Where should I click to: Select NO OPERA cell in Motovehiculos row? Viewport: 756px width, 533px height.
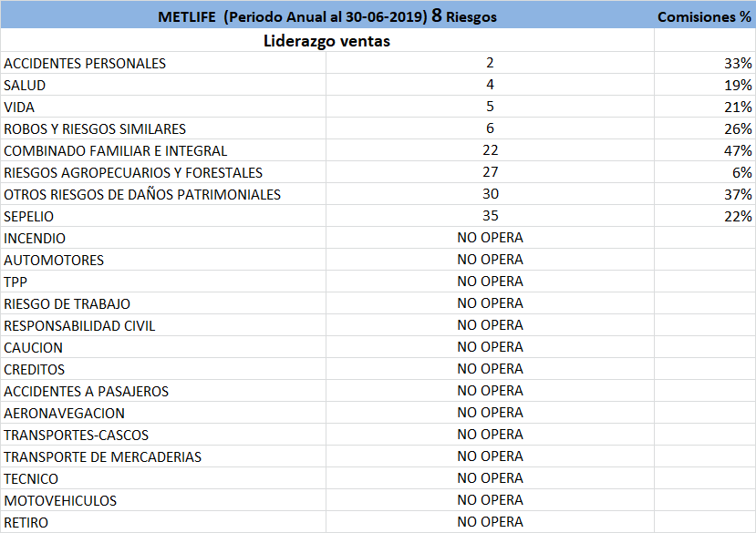pyautogui.click(x=490, y=500)
